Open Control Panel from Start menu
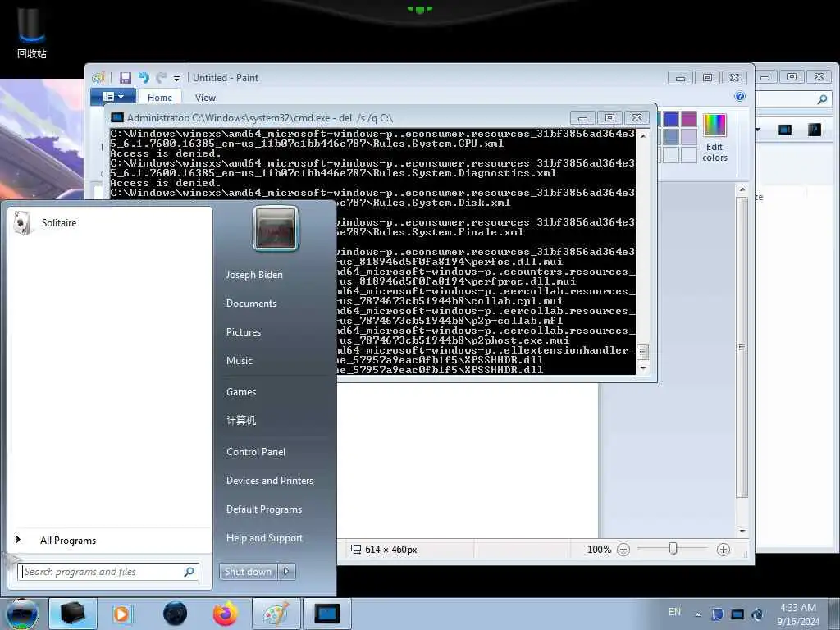 (x=256, y=452)
